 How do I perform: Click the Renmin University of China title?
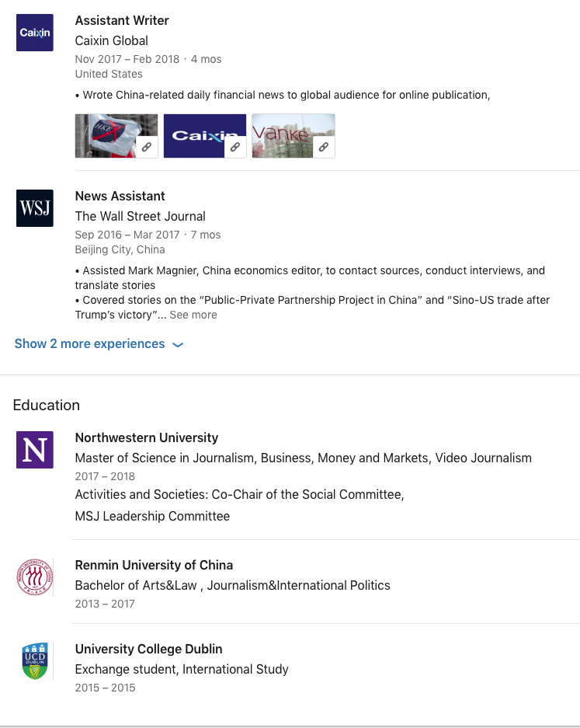(154, 565)
